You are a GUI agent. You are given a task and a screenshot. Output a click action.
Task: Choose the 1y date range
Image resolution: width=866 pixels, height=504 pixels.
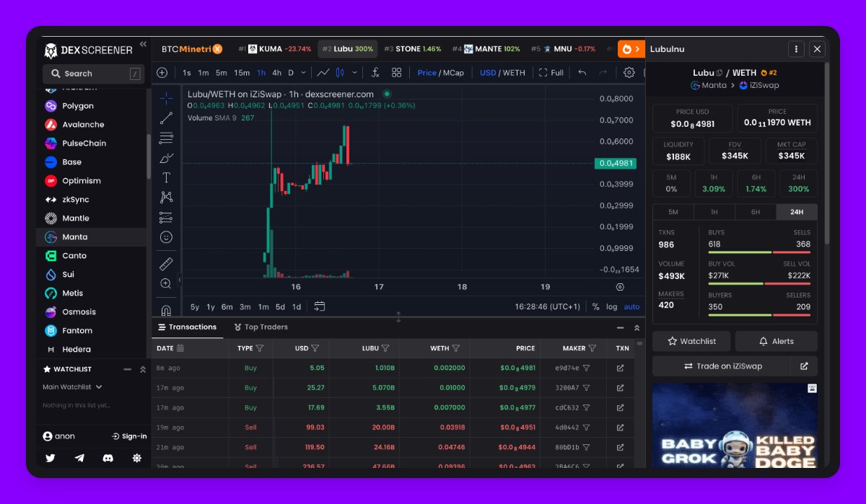(211, 306)
